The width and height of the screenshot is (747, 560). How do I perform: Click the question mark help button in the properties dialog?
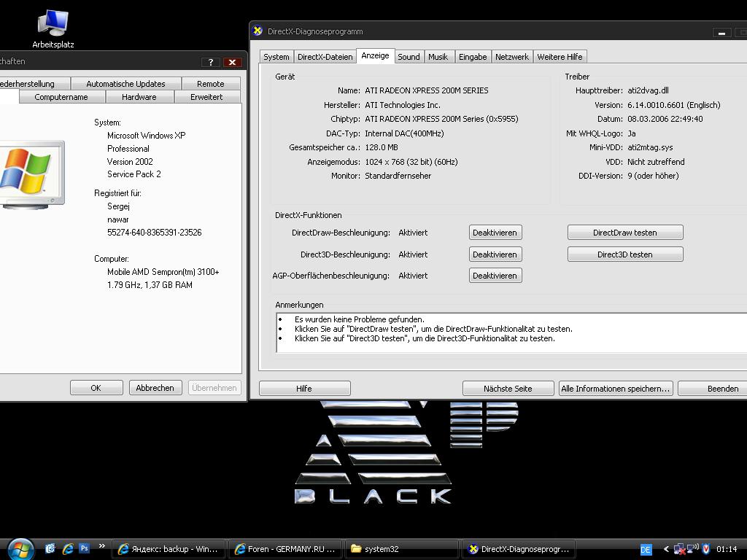coord(211,62)
